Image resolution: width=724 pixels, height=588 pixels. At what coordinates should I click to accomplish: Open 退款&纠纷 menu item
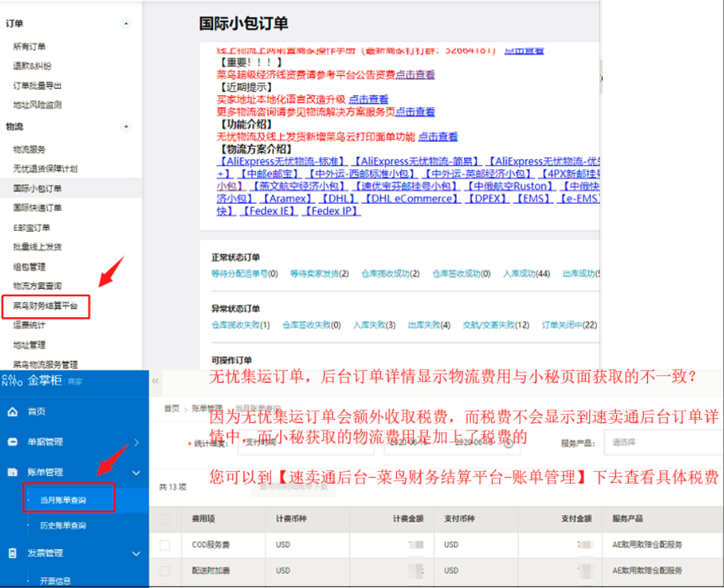[33, 66]
